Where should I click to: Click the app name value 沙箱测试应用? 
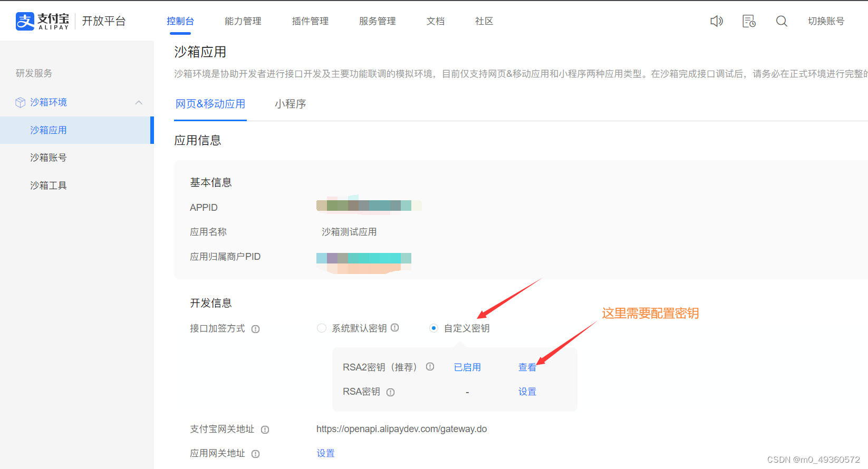349,232
